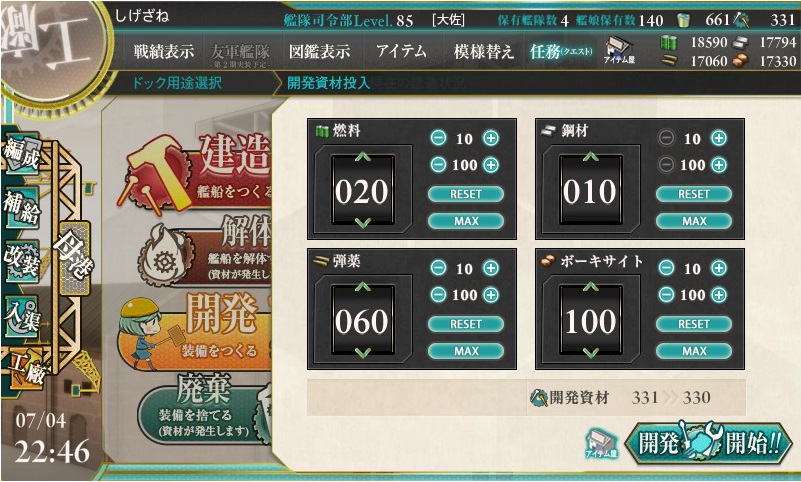Reset ボーキサイト amount with RESET

click(x=694, y=324)
